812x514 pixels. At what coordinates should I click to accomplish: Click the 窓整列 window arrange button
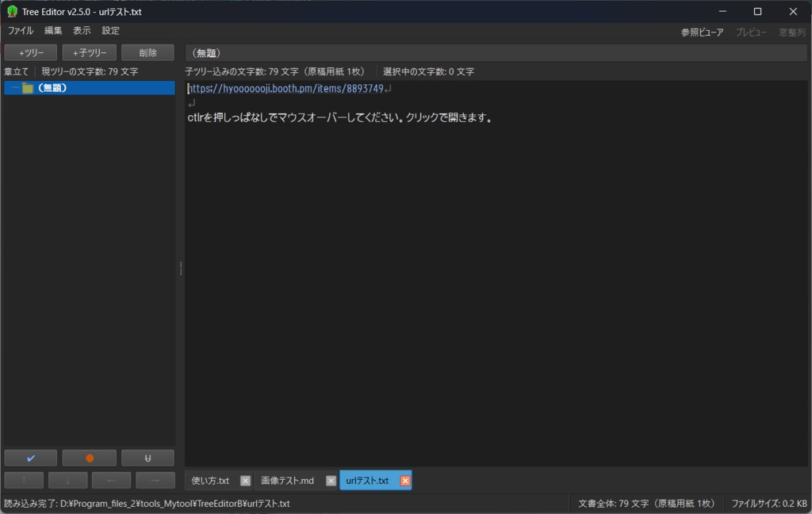pyautogui.click(x=792, y=33)
